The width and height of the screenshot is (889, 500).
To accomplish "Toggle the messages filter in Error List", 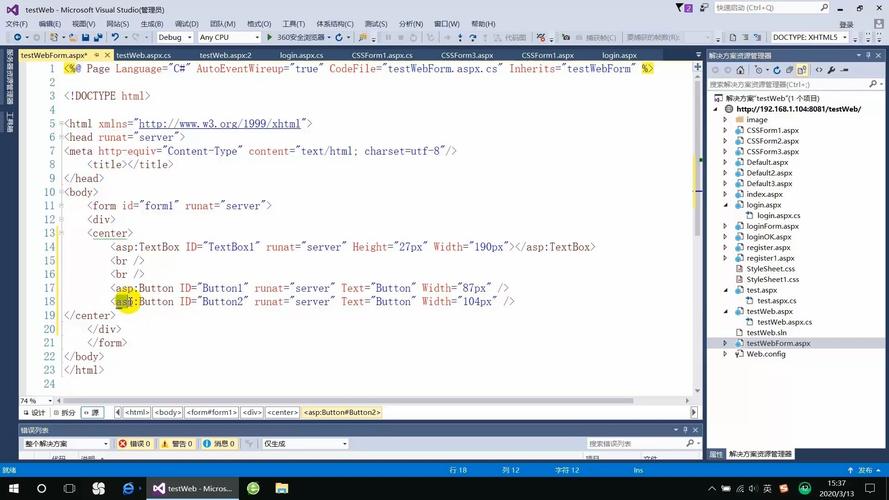I will tap(217, 444).
